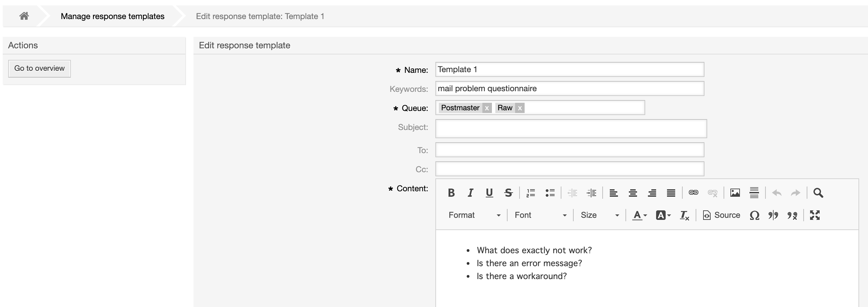The image size is (868, 307).
Task: Insert a hyperlink with the link icon
Action: [x=693, y=193]
